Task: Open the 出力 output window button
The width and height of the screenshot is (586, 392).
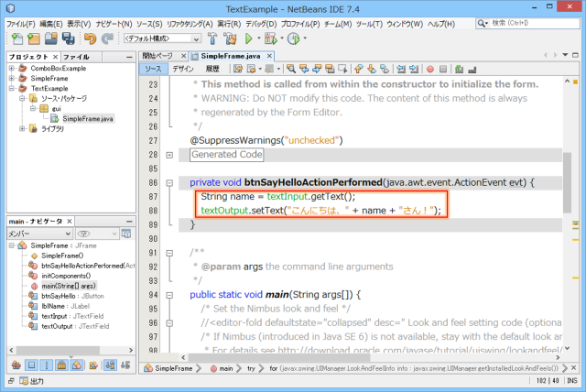Action: 33,380
